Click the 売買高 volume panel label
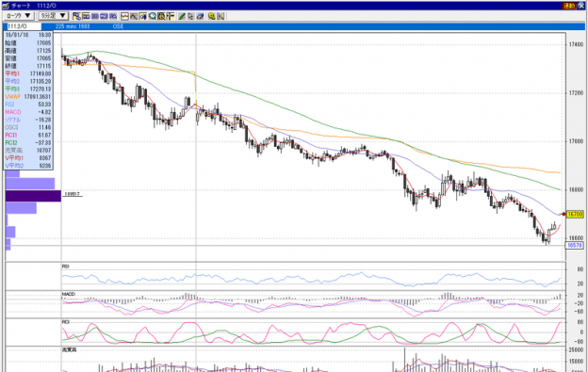The width and height of the screenshot is (588, 372). (69, 349)
